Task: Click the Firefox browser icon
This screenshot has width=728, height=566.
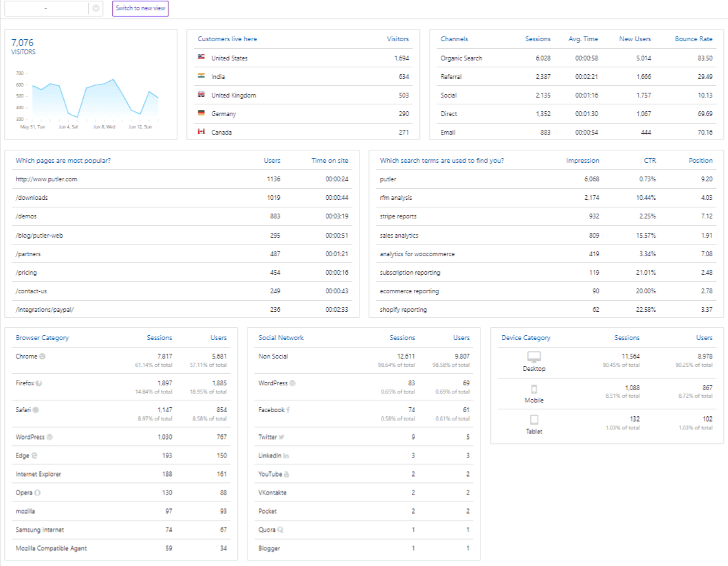Action: coord(39,383)
